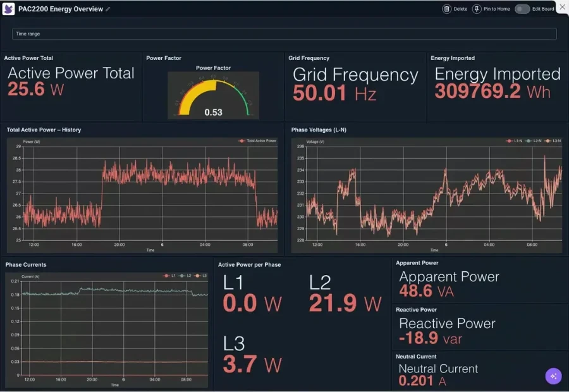The width and height of the screenshot is (569, 392).
Task: Click the Neutral Current panel header
Action: tap(416, 357)
